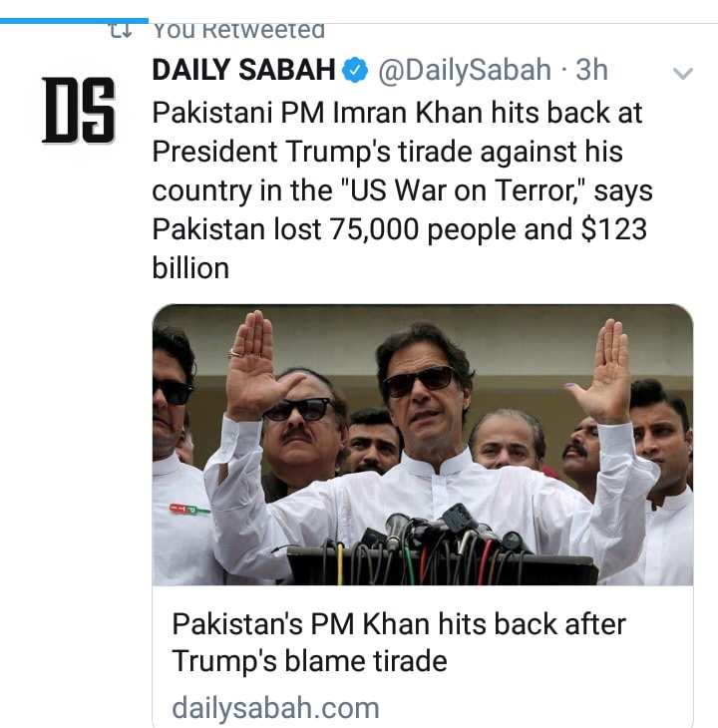Viewport: 718px width, 728px height.
Task: Open the press conference photo preview
Action: pos(422,444)
